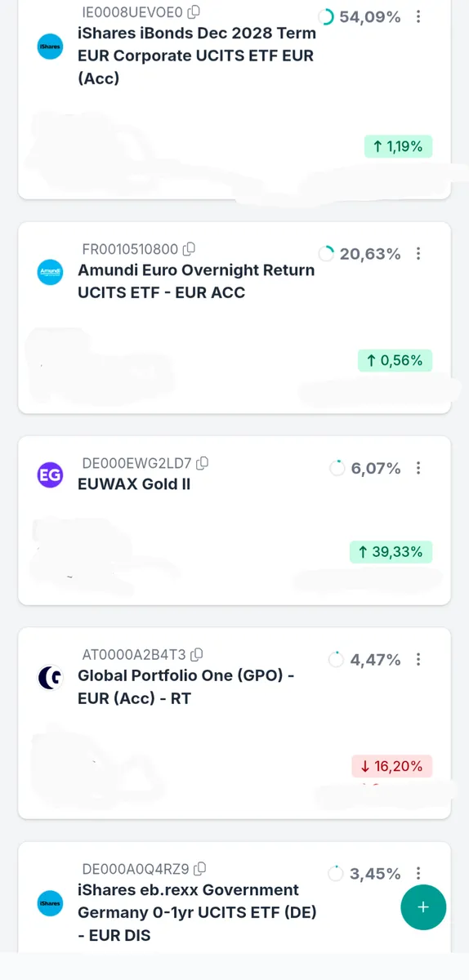The width and height of the screenshot is (469, 980).
Task: Open three-dot menu for iShares iBonds 2028
Action: 418,17
